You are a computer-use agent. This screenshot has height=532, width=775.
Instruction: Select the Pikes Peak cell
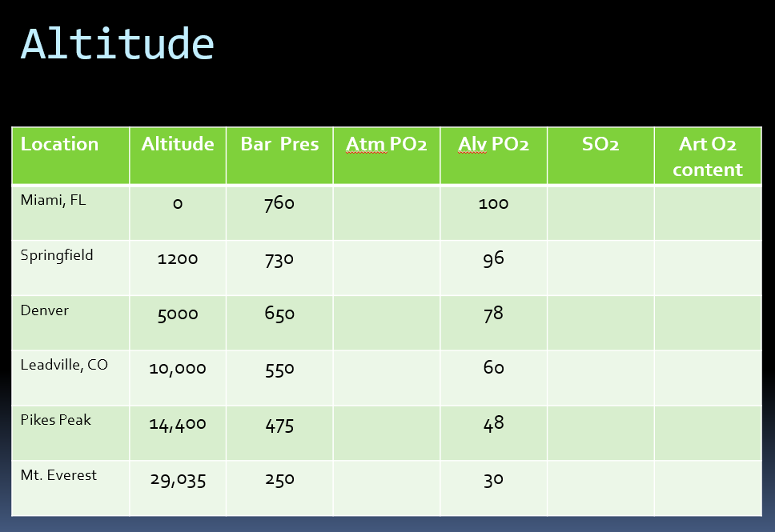(x=56, y=421)
